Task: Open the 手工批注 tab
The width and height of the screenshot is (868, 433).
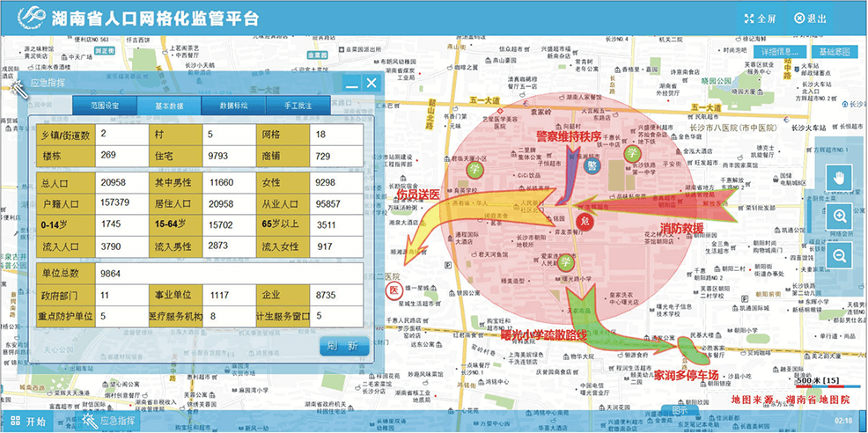Action: click(x=298, y=106)
